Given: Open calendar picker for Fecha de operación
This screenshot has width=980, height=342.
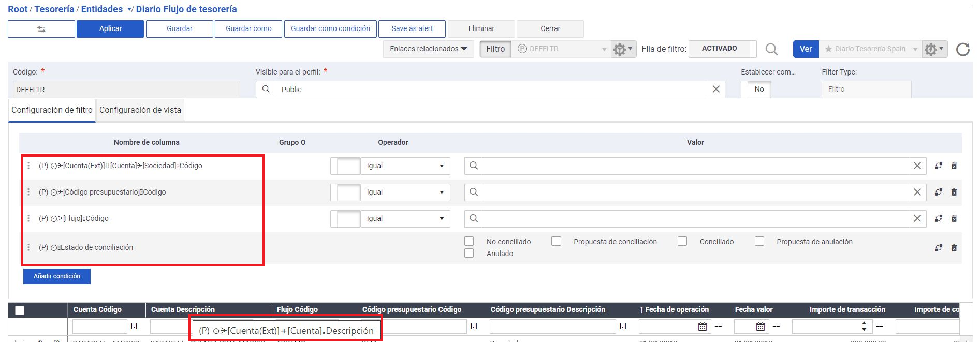Looking at the screenshot, I should (702, 326).
